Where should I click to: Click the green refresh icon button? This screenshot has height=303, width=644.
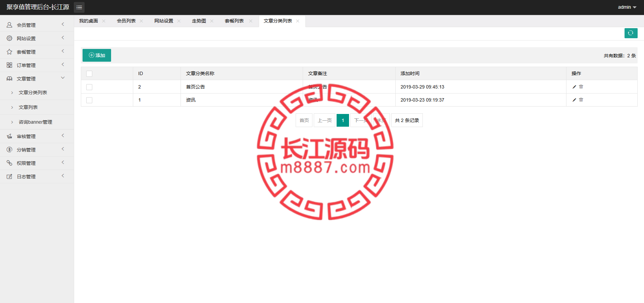[631, 33]
